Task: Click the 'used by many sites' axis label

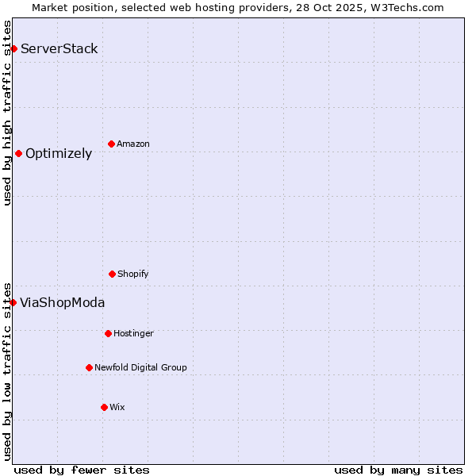Action: click(x=398, y=470)
